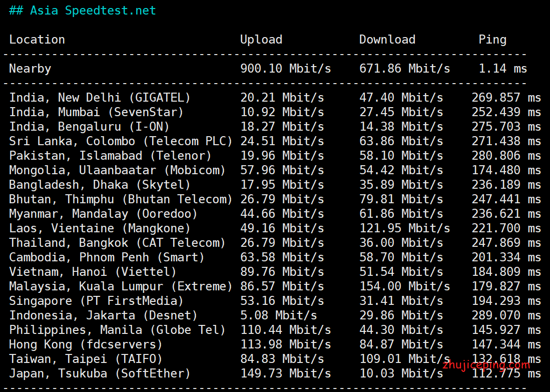Click the 110.44 Mbit/s upload value

286,330
